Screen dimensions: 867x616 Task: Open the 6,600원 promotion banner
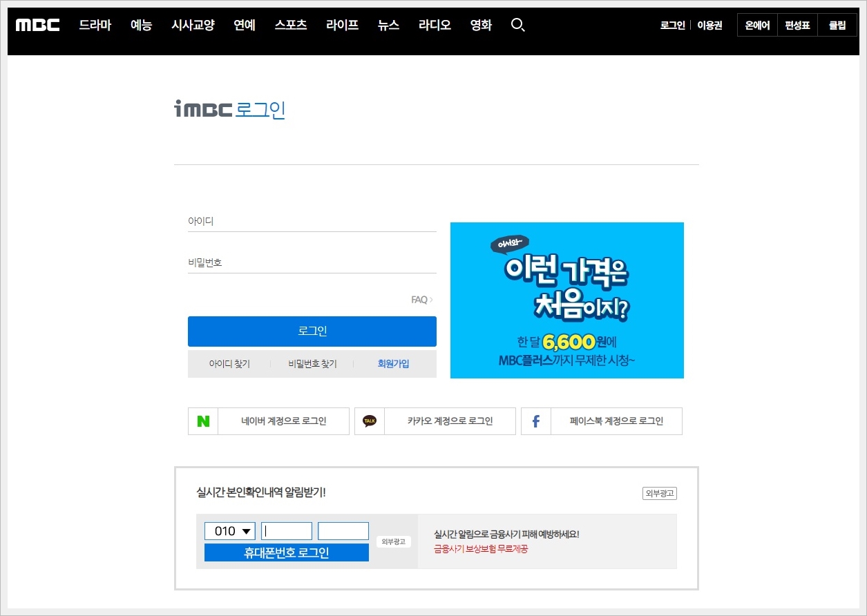[567, 300]
